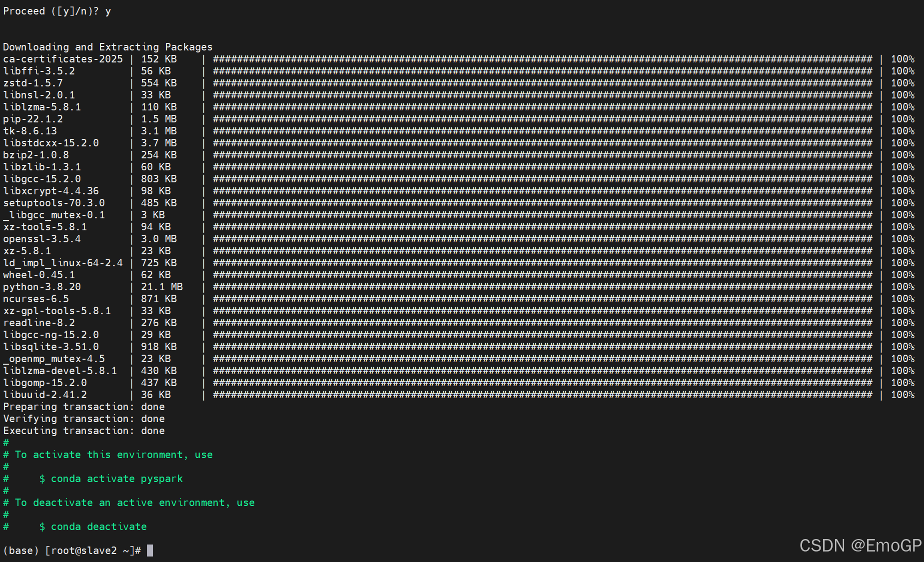The image size is (924, 562).
Task: Click the heading 'Downloading and Extracting Packages'
Action: click(x=108, y=47)
